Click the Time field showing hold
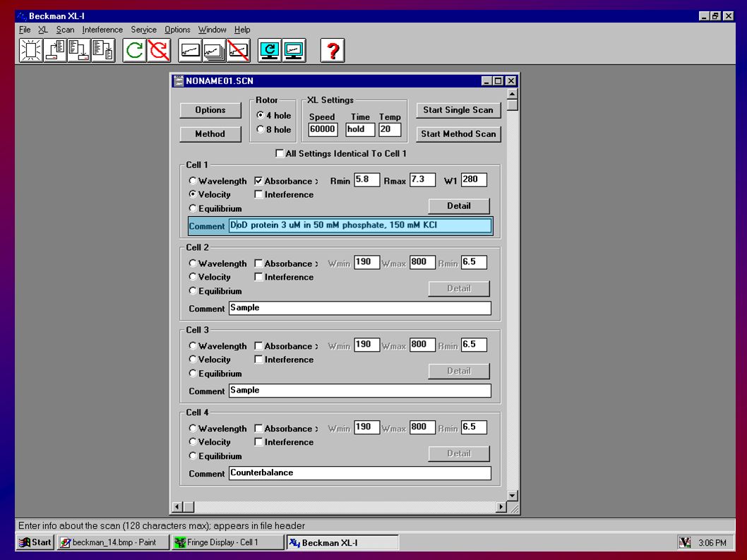Screen dimensions: 747x560 [x=359, y=129]
